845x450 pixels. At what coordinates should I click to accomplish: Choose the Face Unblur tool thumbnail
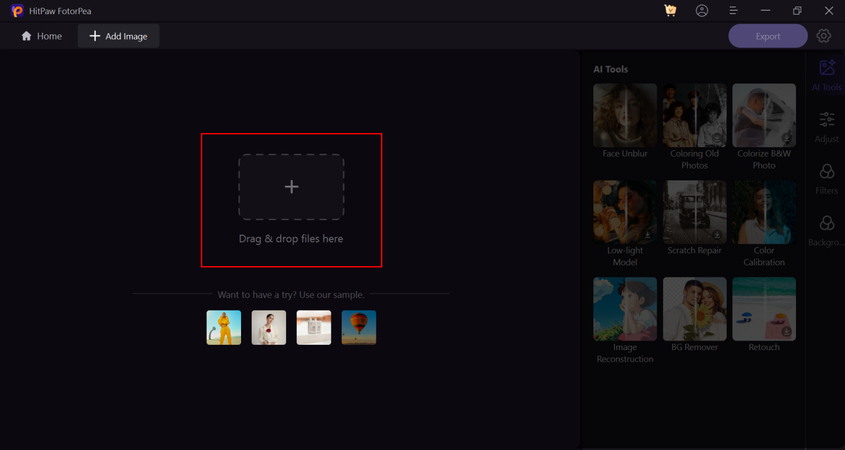coord(625,115)
